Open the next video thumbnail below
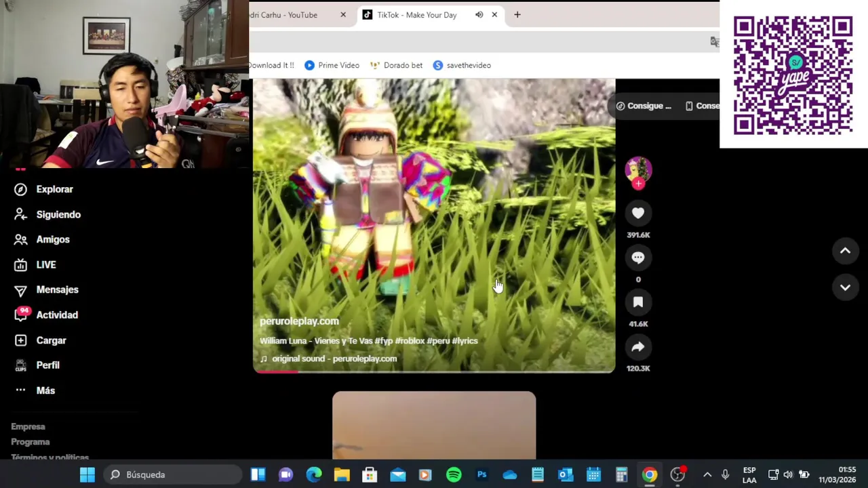The image size is (868, 488). (x=434, y=425)
